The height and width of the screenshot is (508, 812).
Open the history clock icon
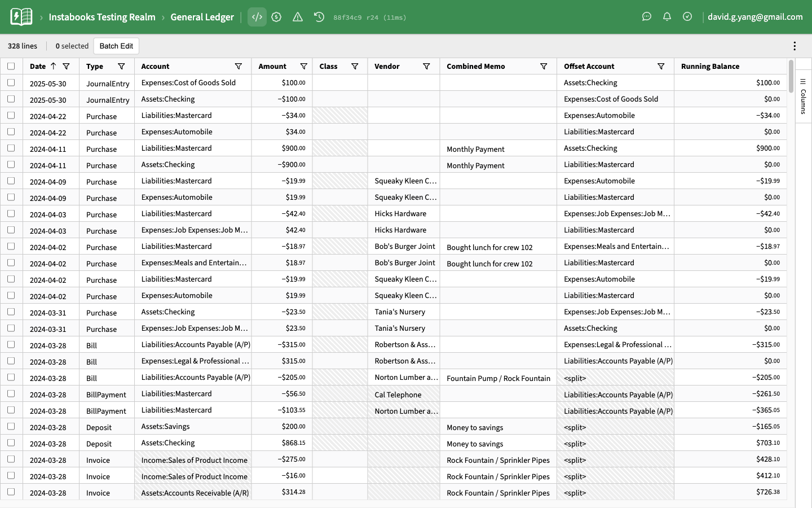coord(319,17)
